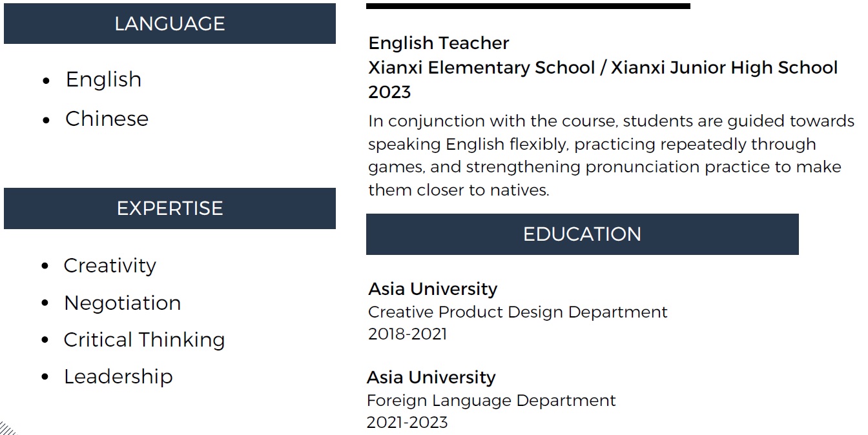Select the Critical Thinking expertise item
Viewport: 868px width, 435px height.
tap(144, 339)
